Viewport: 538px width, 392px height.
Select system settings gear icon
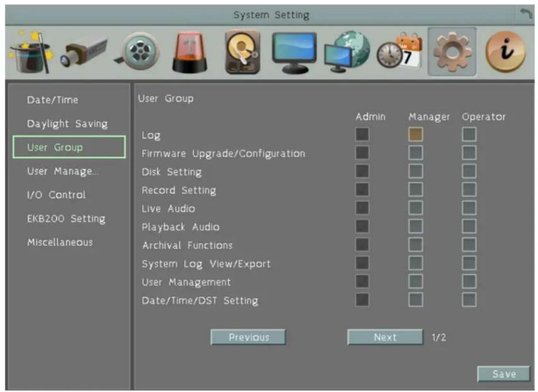452,52
